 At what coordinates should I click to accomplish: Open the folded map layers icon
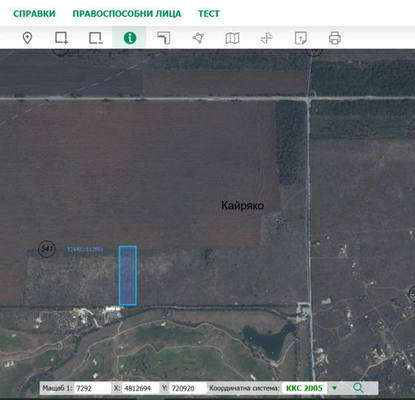pyautogui.click(x=232, y=38)
